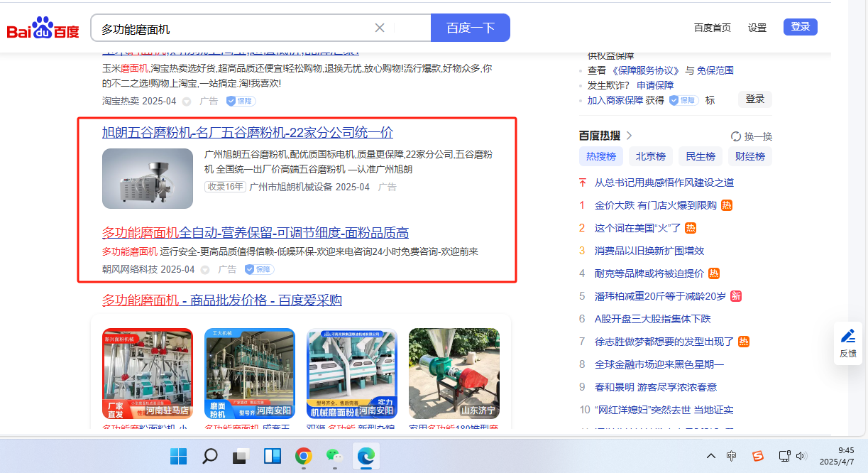Open 多功能磨面机全自动-营养保留 result title
The width and height of the screenshot is (868, 473).
point(256,233)
